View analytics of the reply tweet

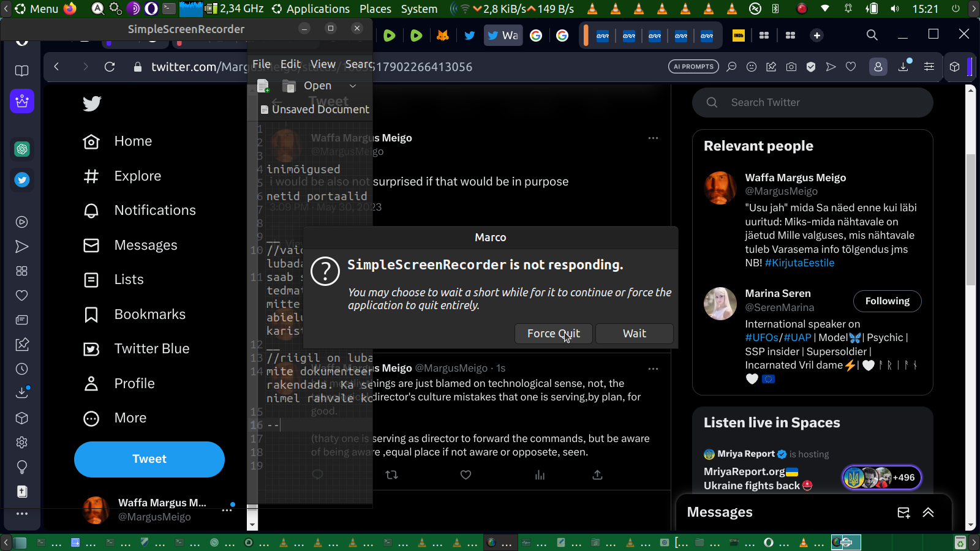coord(540,474)
